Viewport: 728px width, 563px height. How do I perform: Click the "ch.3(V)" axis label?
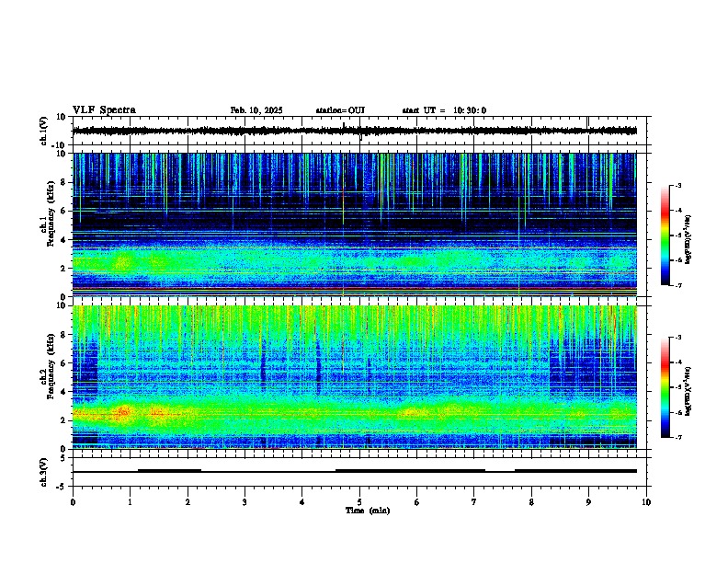[44, 472]
